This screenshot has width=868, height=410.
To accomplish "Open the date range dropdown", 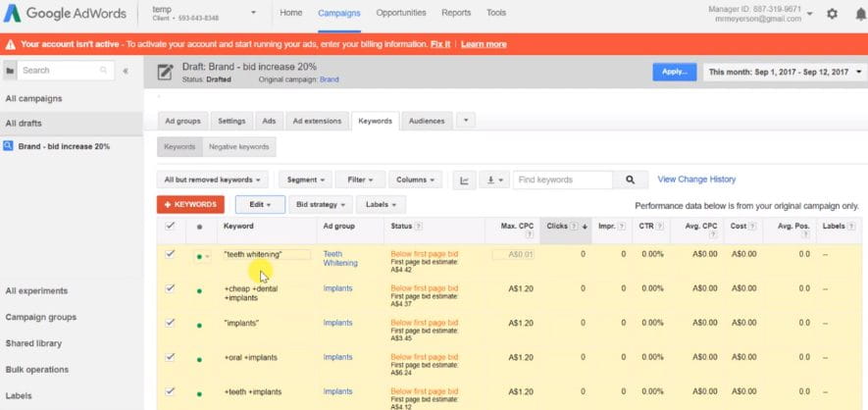I will (785, 72).
